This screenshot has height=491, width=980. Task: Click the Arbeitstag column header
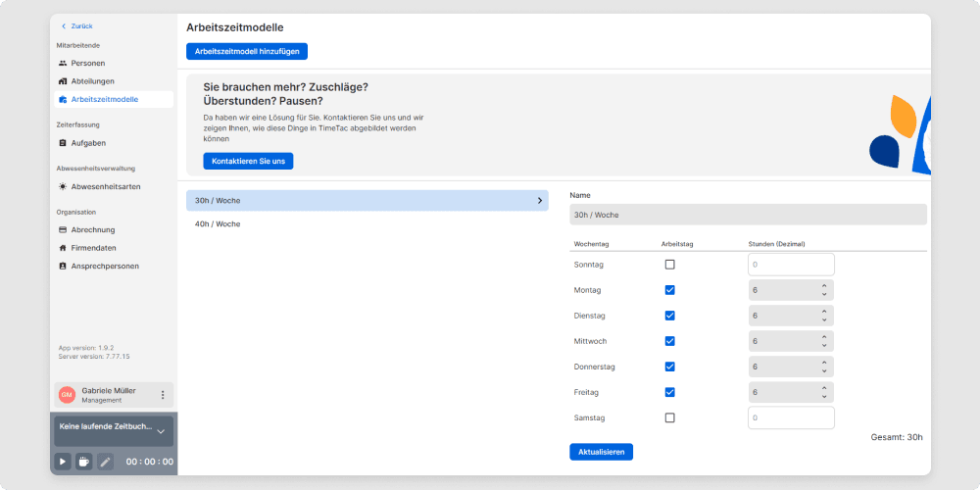[677, 244]
